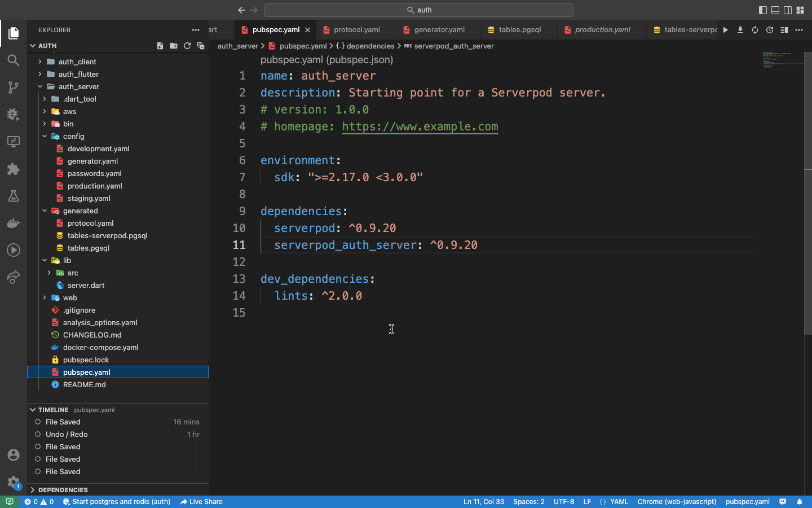This screenshot has width=812, height=508.
Task: Click notifications bell in status bar
Action: point(800,502)
